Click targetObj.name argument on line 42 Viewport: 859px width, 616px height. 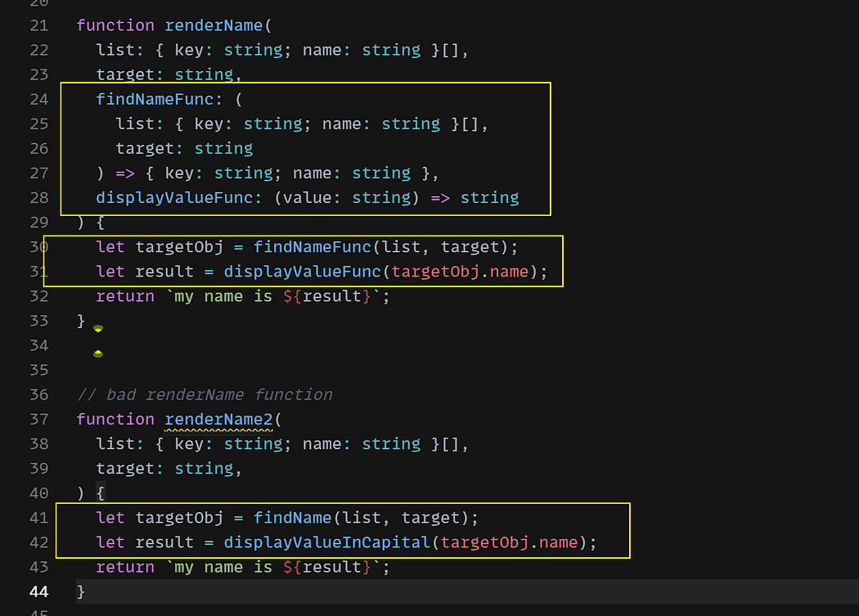(510, 542)
